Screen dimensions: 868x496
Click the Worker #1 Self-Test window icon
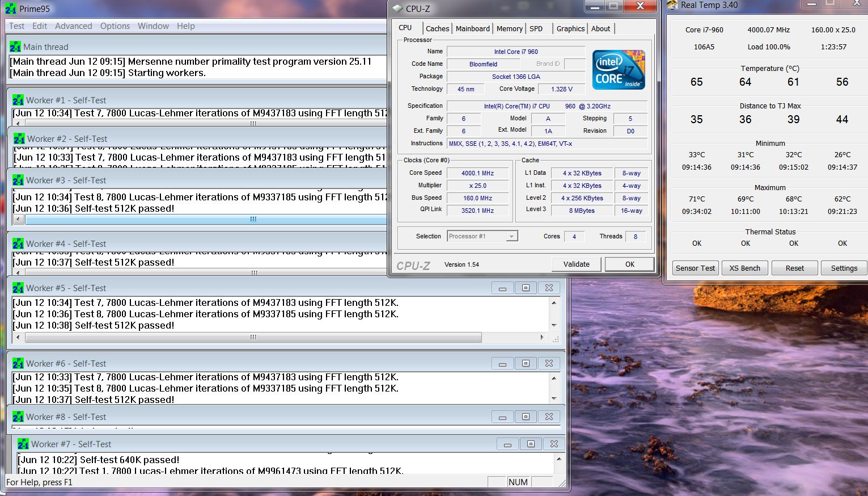tap(18, 100)
